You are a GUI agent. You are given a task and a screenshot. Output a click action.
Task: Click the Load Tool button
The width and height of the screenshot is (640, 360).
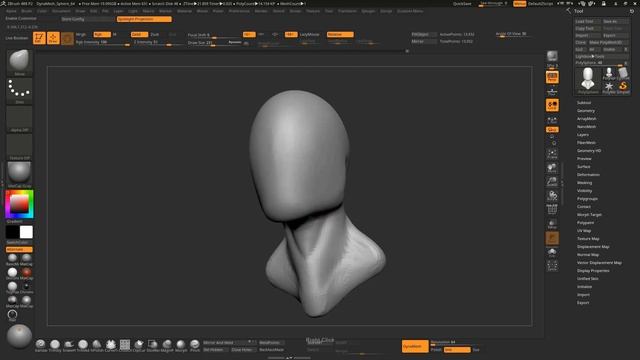(587, 21)
